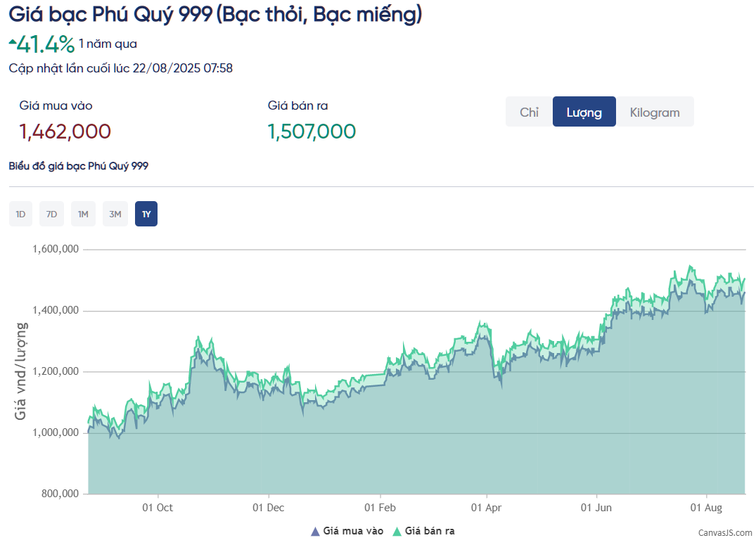Select the 1M time range

pyautogui.click(x=83, y=214)
